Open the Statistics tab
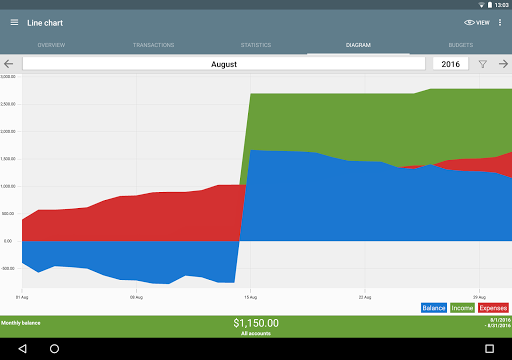The width and height of the screenshot is (512, 360). pos(256,45)
